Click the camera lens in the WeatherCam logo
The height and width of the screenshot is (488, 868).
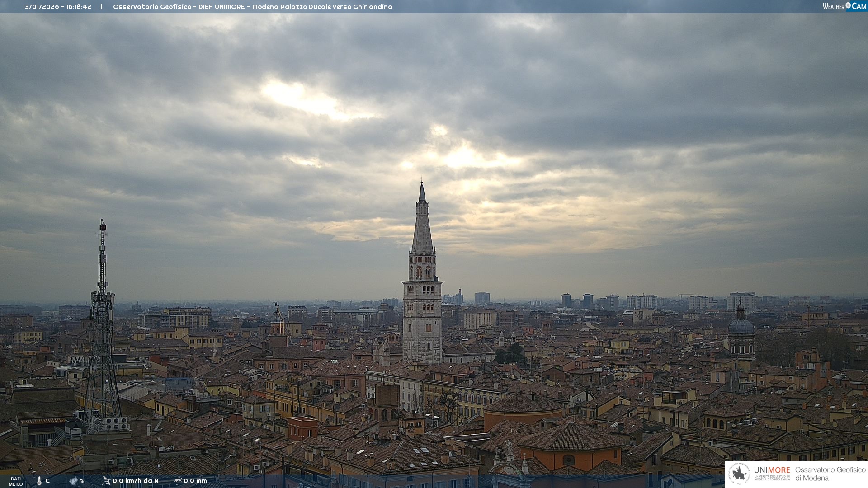848,5
